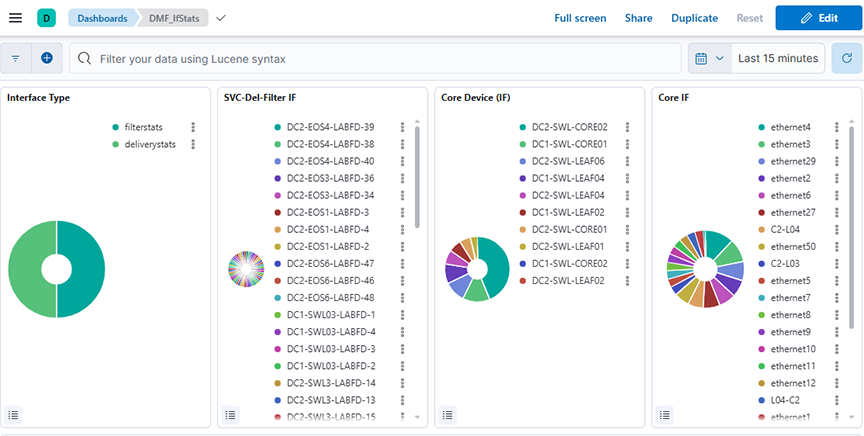Expand the DMF_IfStats breadcrumb chevron

click(221, 18)
